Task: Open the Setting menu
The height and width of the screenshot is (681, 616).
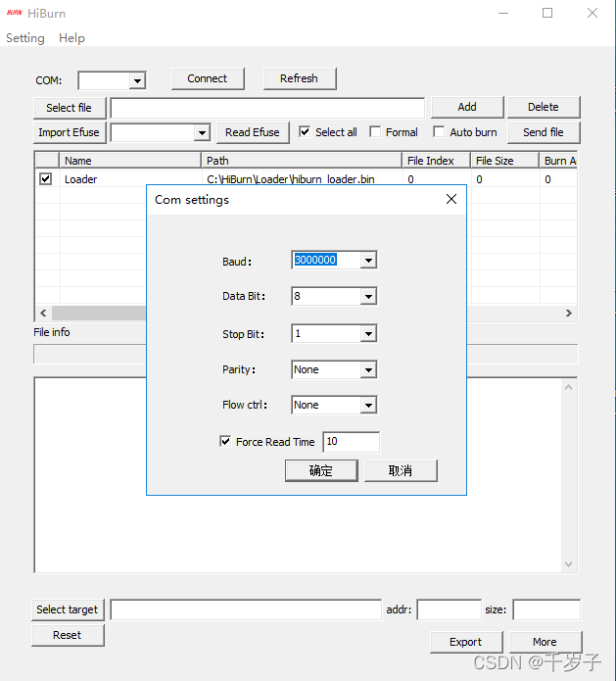Action: coord(25,38)
